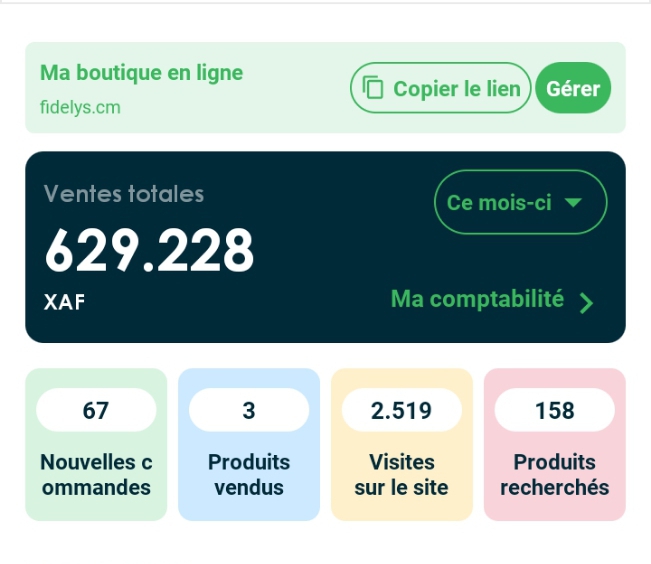
Task: Click the 629.228 total sales amount
Action: pyautogui.click(x=149, y=251)
